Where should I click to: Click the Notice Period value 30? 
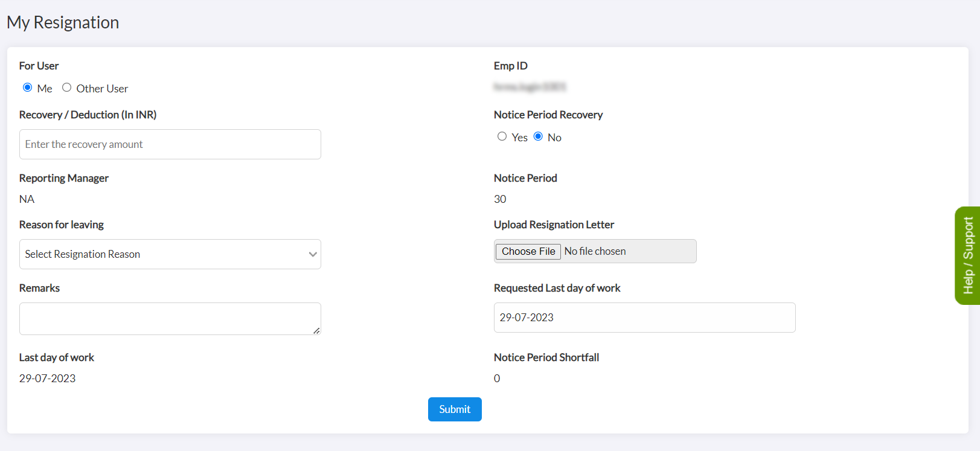click(x=500, y=199)
